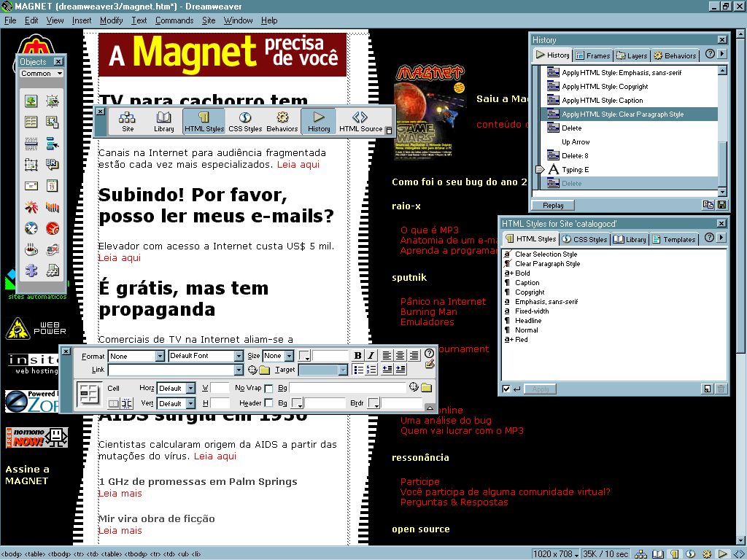Click the new style icon in HTML Styles

[x=707, y=389]
